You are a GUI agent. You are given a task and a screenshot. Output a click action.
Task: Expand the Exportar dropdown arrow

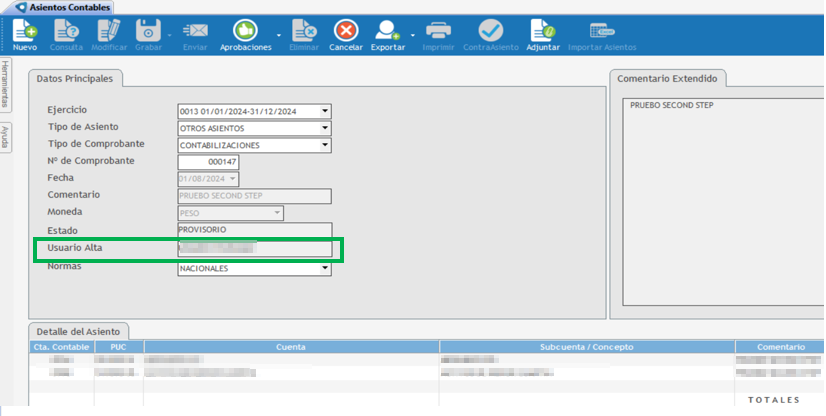click(412, 35)
